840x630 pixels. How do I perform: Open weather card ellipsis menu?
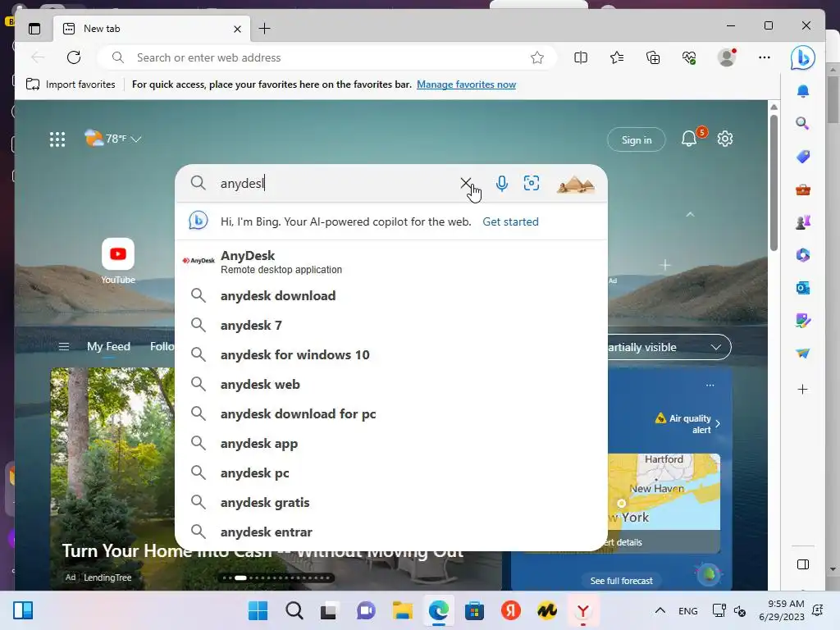(710, 386)
